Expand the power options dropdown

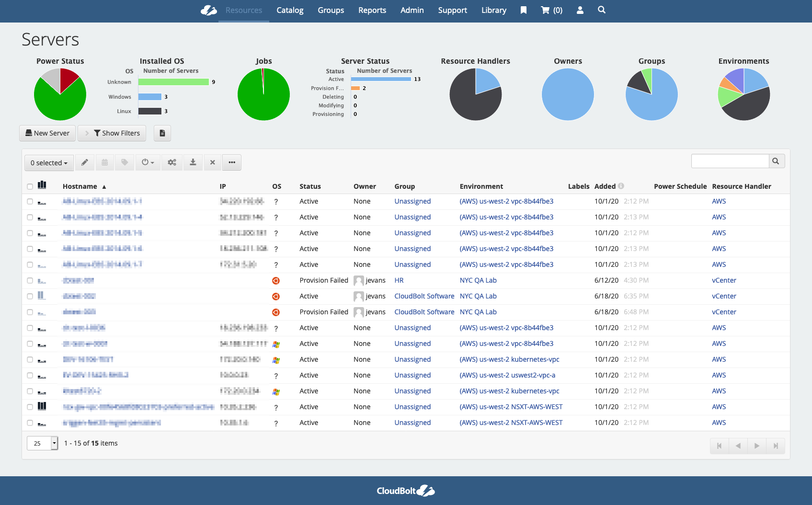[x=148, y=162]
